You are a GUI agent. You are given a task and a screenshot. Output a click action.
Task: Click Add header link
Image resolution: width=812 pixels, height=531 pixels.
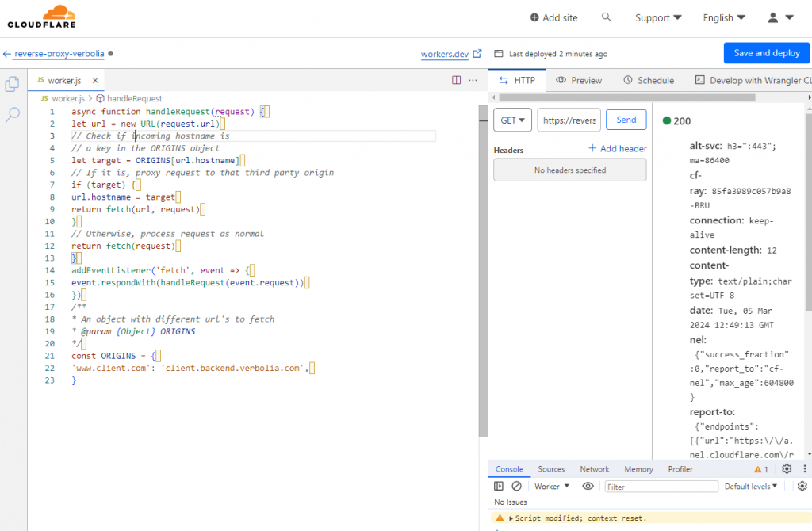click(617, 148)
